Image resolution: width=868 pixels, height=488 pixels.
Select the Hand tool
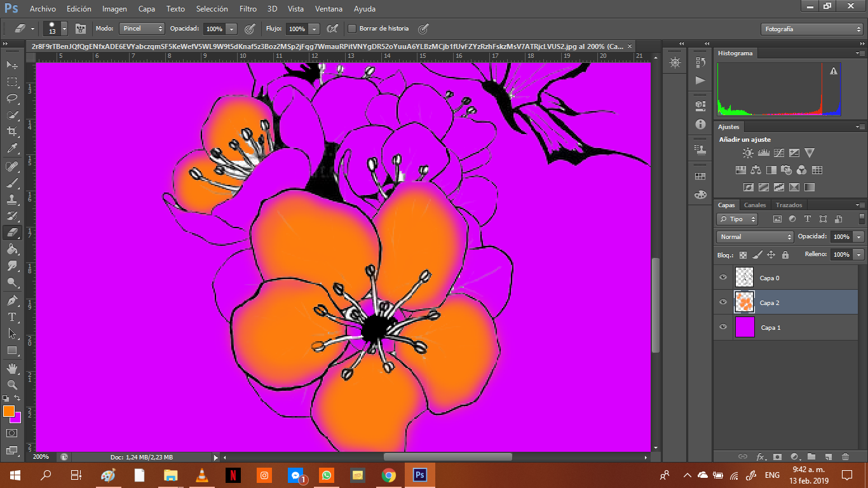[x=12, y=368]
